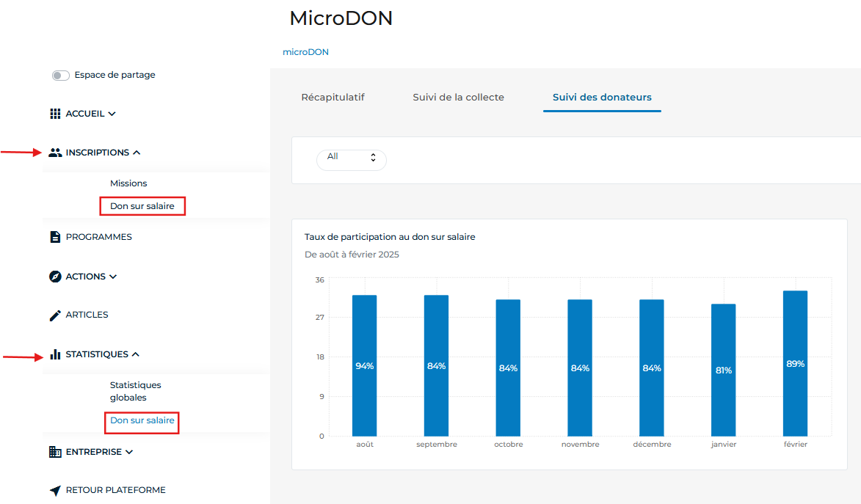
Task: Click the Retour plateforme arrow icon
Action: (55, 490)
